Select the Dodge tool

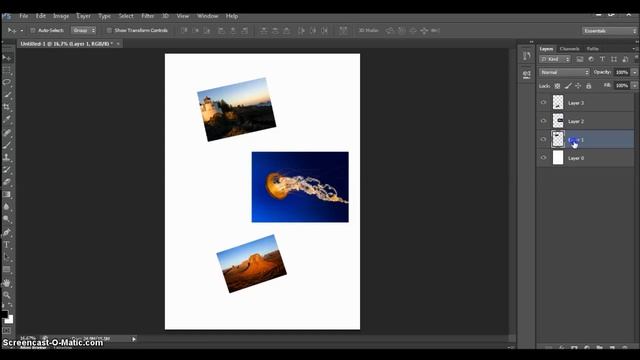point(7,220)
